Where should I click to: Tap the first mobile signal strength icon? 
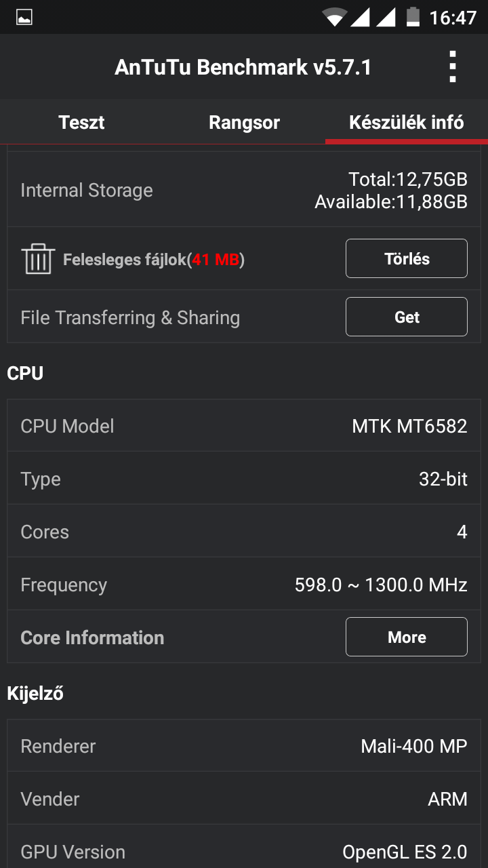360,17
